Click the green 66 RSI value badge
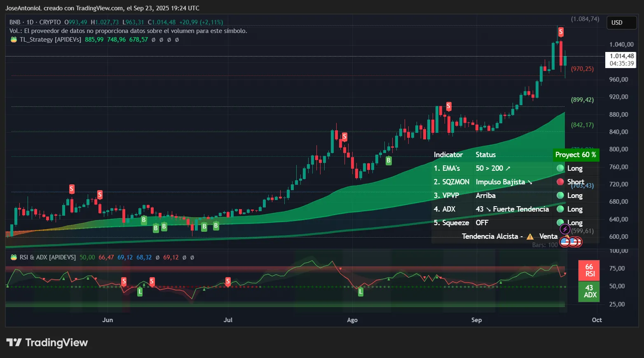Viewport: 644px width, 358px height. (x=589, y=270)
